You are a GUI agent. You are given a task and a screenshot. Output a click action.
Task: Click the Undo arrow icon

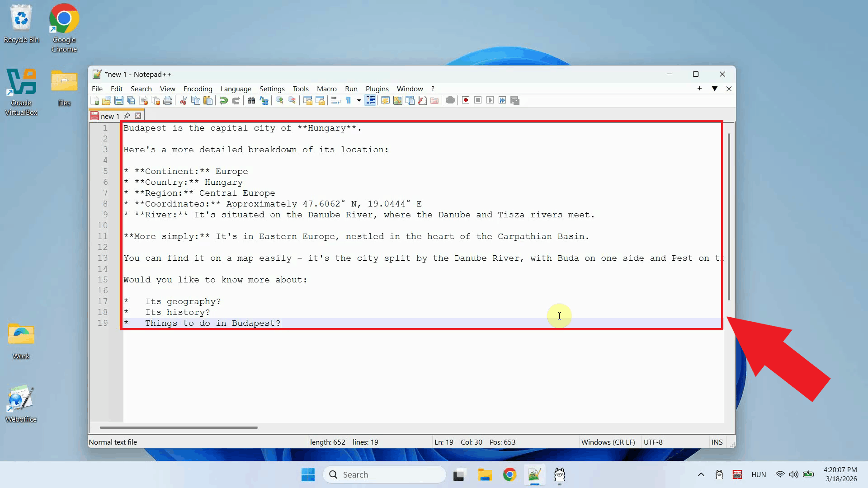click(223, 100)
